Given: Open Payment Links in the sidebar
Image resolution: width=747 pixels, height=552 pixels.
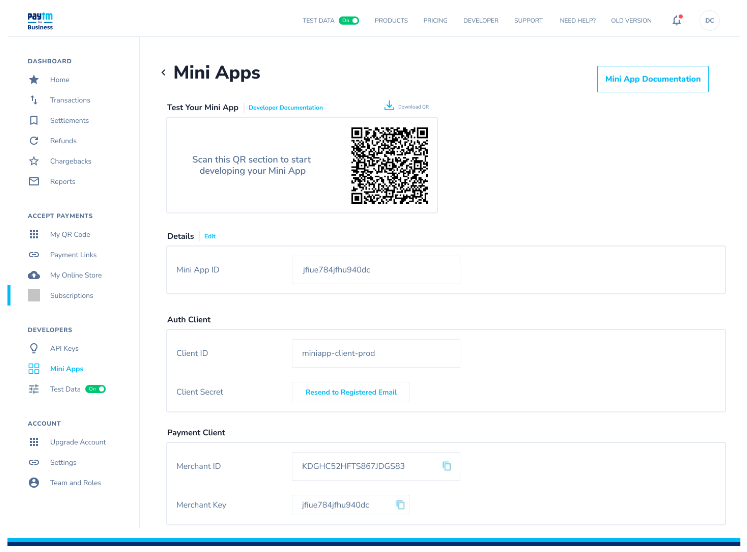Looking at the screenshot, I should [x=73, y=255].
